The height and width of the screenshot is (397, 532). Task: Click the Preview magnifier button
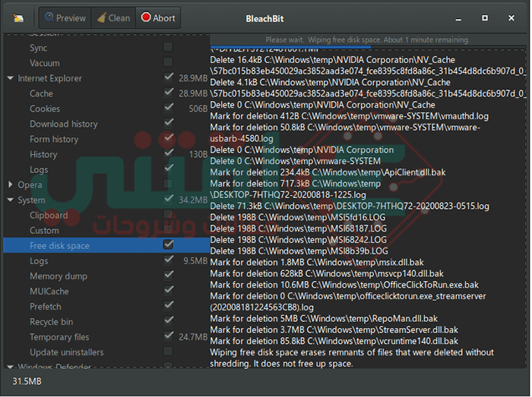click(65, 18)
